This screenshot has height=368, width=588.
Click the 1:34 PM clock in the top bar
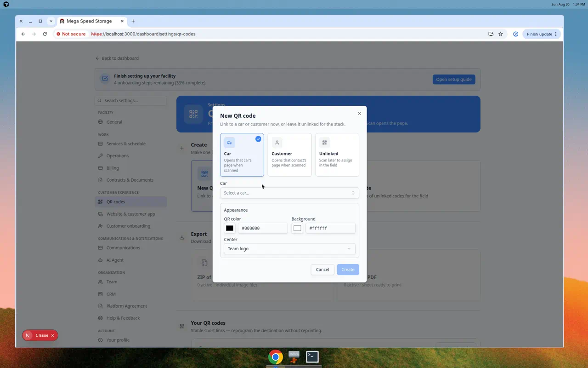pyautogui.click(x=579, y=4)
